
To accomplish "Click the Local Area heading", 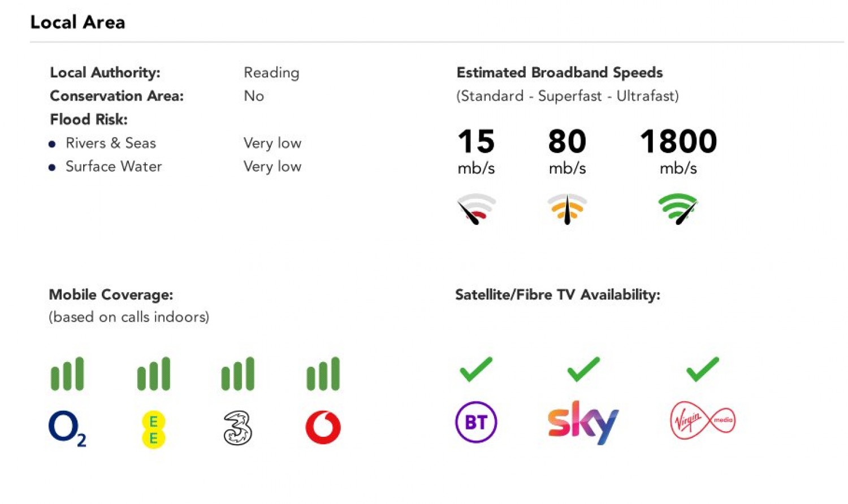I will [77, 22].
